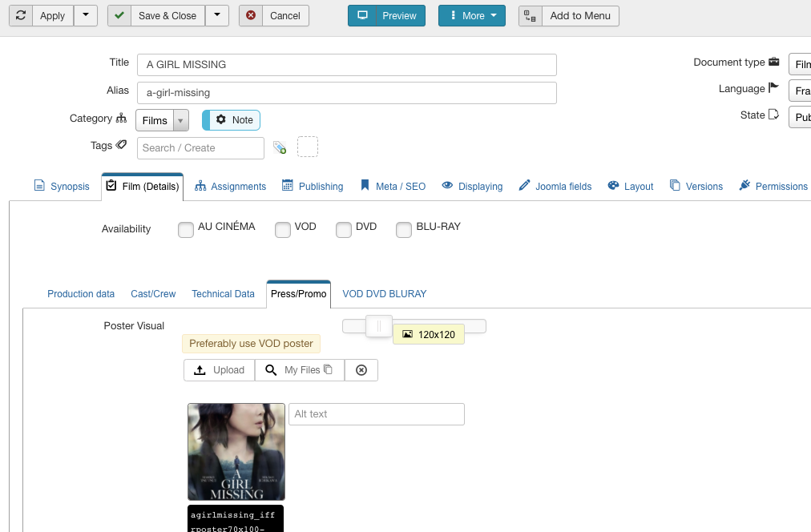
Task: Click the Save & Close button label
Action: [167, 15]
